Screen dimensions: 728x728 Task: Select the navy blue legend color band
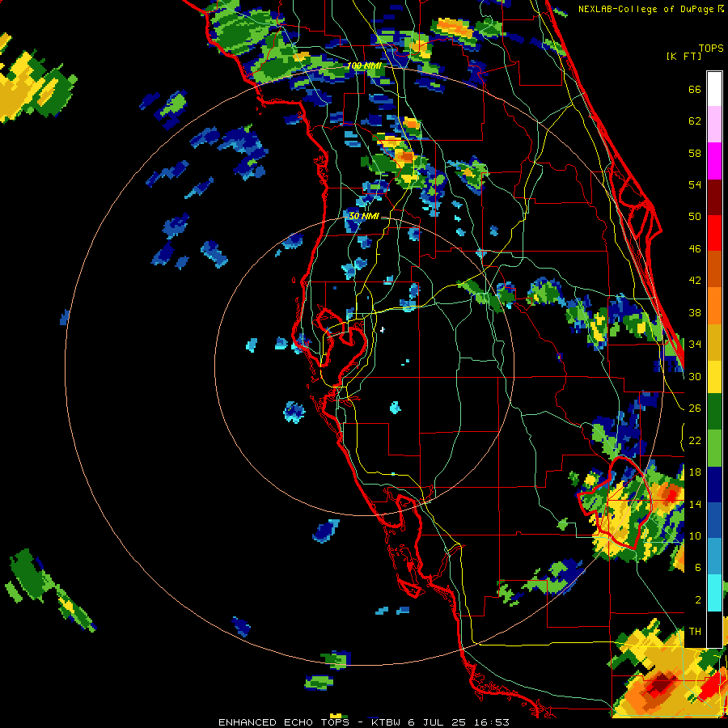[714, 485]
